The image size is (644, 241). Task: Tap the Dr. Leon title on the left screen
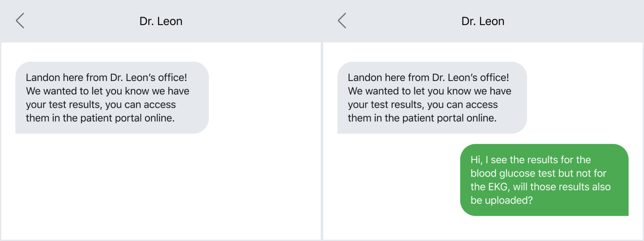pyautogui.click(x=161, y=21)
